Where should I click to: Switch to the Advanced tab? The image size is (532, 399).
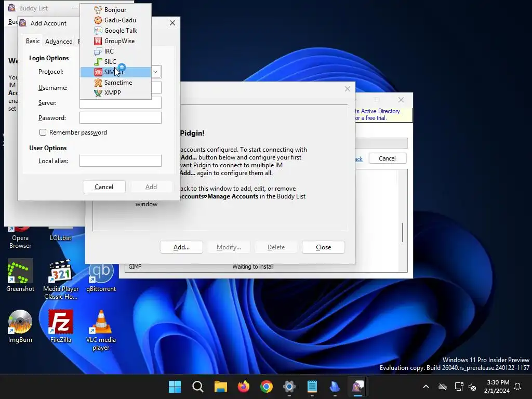click(x=59, y=42)
